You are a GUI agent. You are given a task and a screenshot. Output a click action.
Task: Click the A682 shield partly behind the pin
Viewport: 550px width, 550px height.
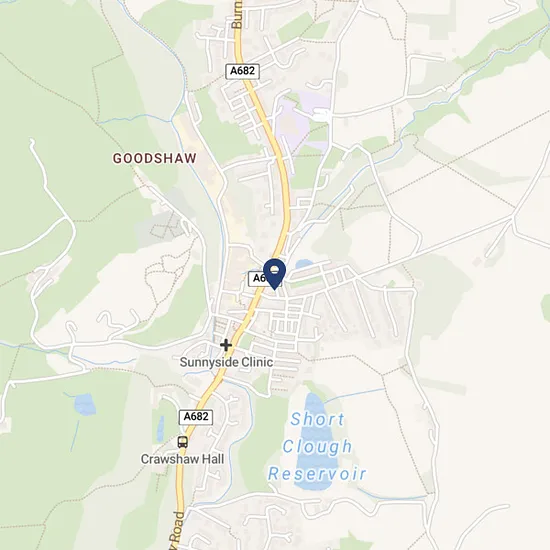(x=258, y=279)
